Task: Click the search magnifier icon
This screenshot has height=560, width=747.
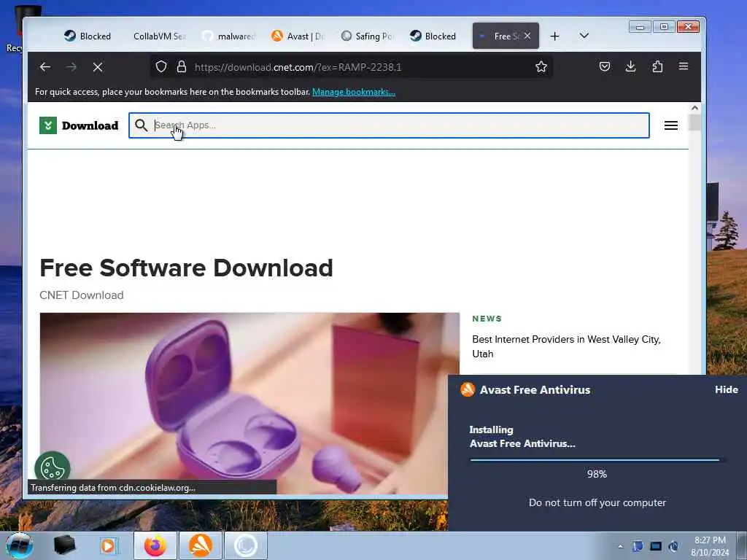Action: click(141, 125)
